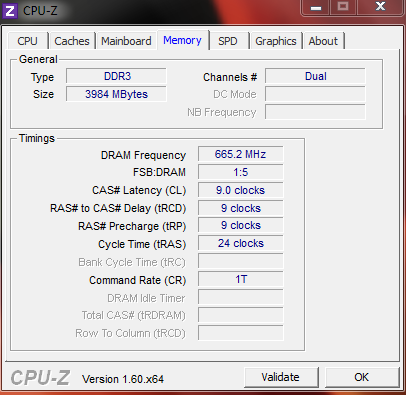Click the Type label in General
This screenshot has width=406, height=395.
click(x=42, y=78)
